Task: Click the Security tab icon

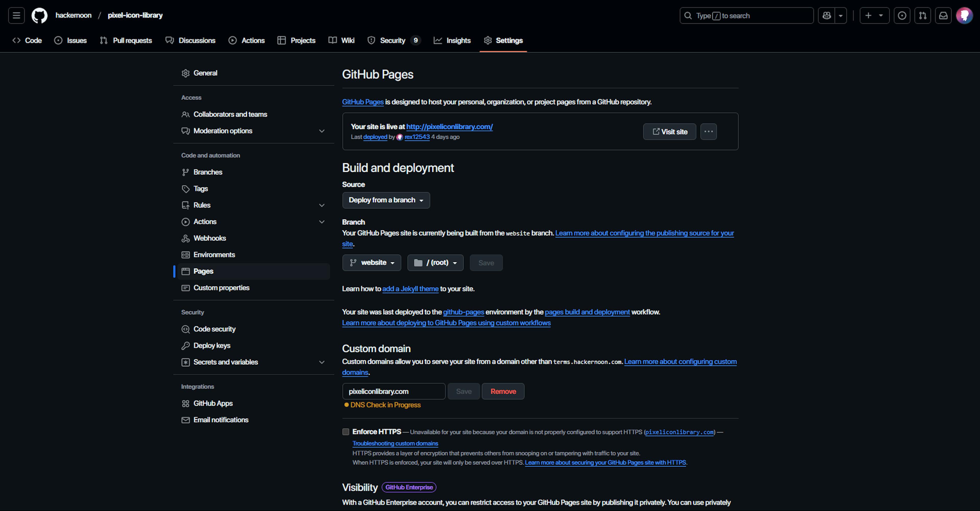Action: 370,40
